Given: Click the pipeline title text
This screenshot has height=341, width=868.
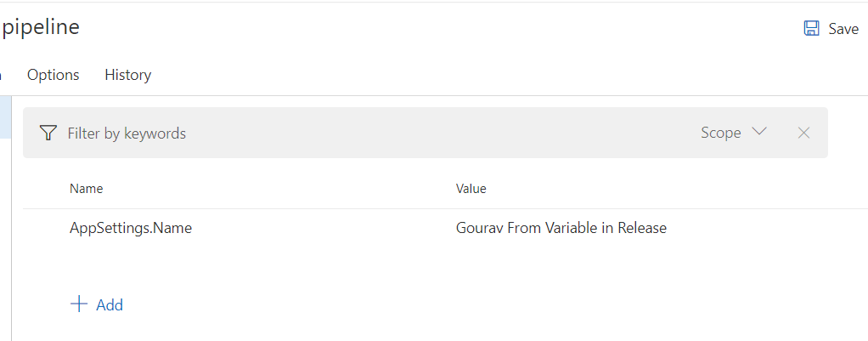Looking at the screenshot, I should point(41,27).
